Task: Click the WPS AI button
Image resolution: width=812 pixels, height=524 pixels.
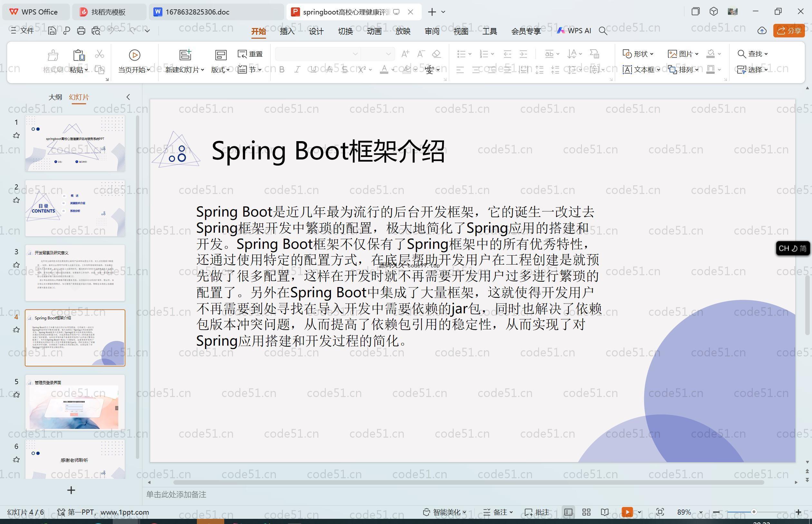Action: 574,31
